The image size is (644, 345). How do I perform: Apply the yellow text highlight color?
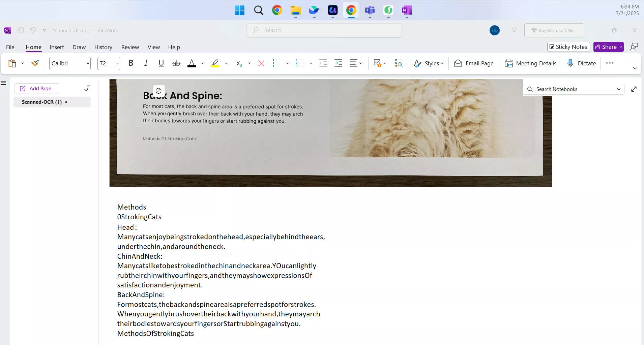pos(215,63)
